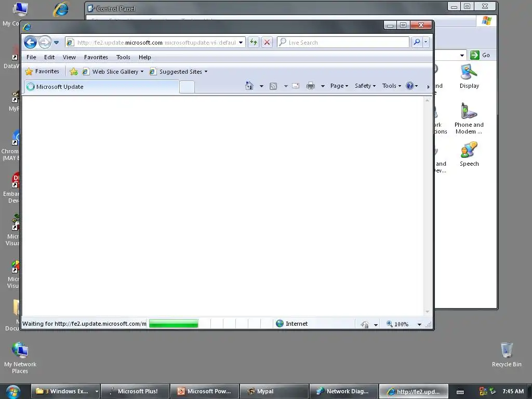Expand the Home button dropdown arrow
This screenshot has height=399, width=532.
(x=261, y=86)
